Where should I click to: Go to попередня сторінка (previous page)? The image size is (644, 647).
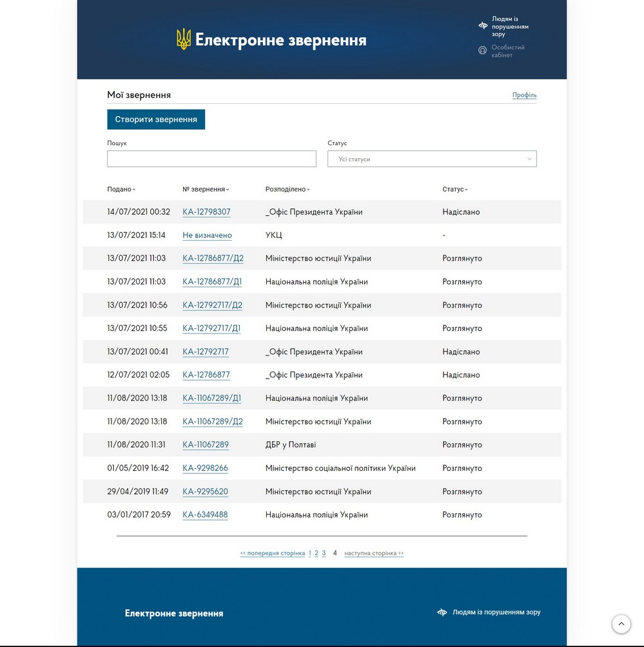click(x=273, y=553)
